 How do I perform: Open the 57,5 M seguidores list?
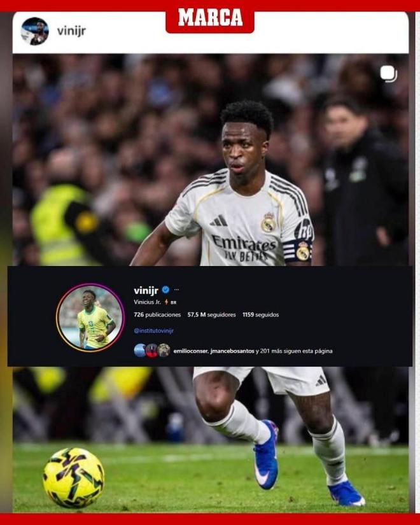[211, 315]
